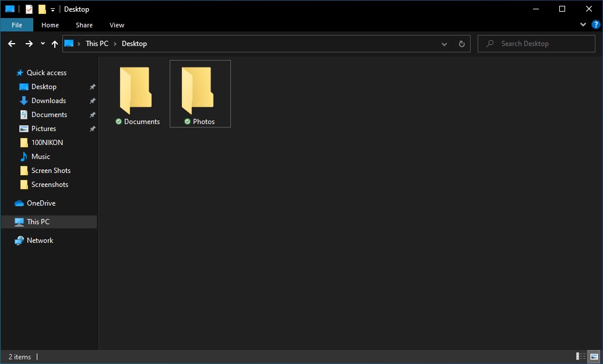
Task: Click the Properties quick access toolbar icon
Action: [29, 9]
